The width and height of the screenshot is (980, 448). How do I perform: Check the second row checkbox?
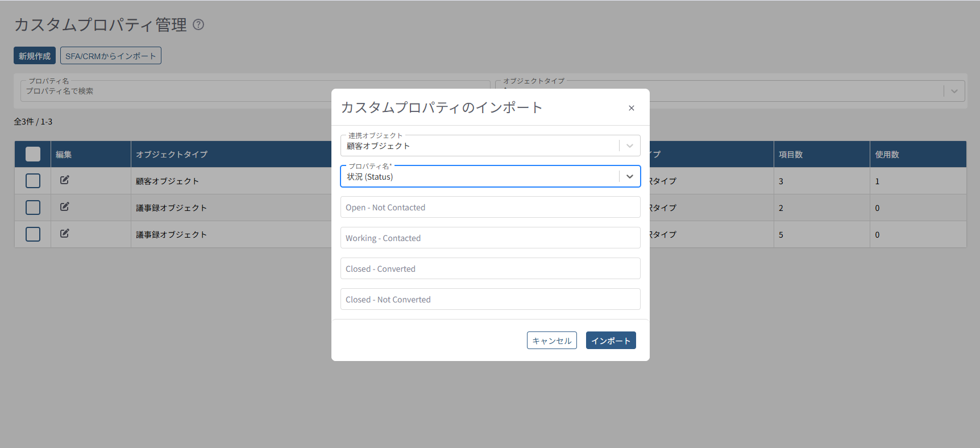tap(33, 208)
